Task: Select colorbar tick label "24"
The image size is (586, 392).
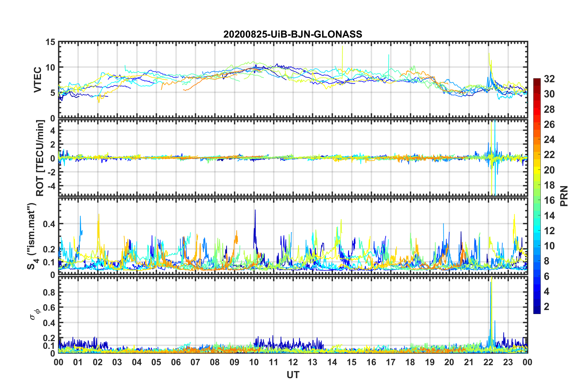Action: click(549, 140)
